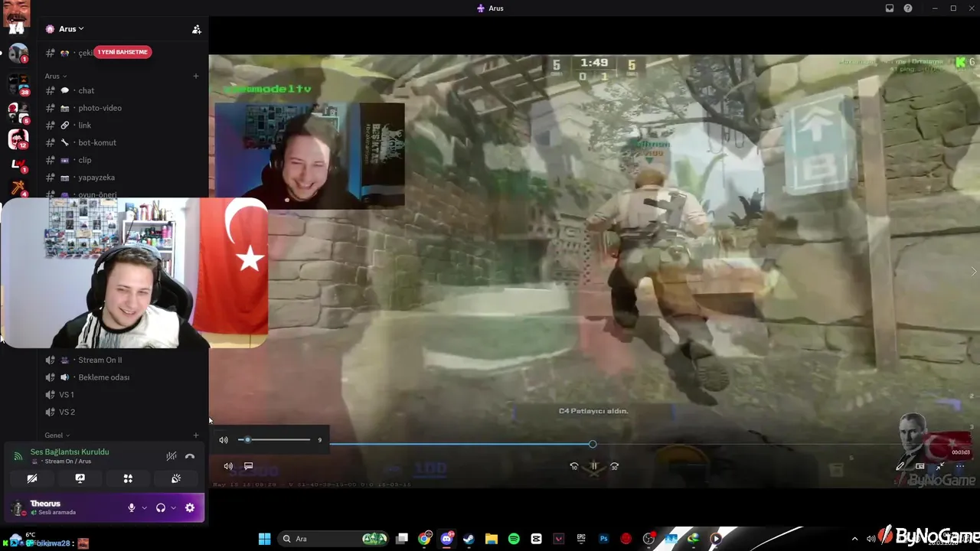
Task: Click the webcam overlay thumbnail
Action: [x=135, y=273]
